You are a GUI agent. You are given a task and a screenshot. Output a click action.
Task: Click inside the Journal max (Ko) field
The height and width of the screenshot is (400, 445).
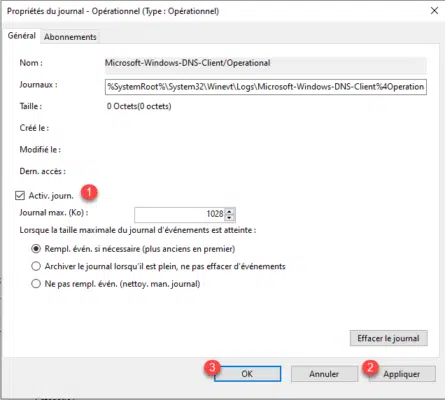coord(180,215)
